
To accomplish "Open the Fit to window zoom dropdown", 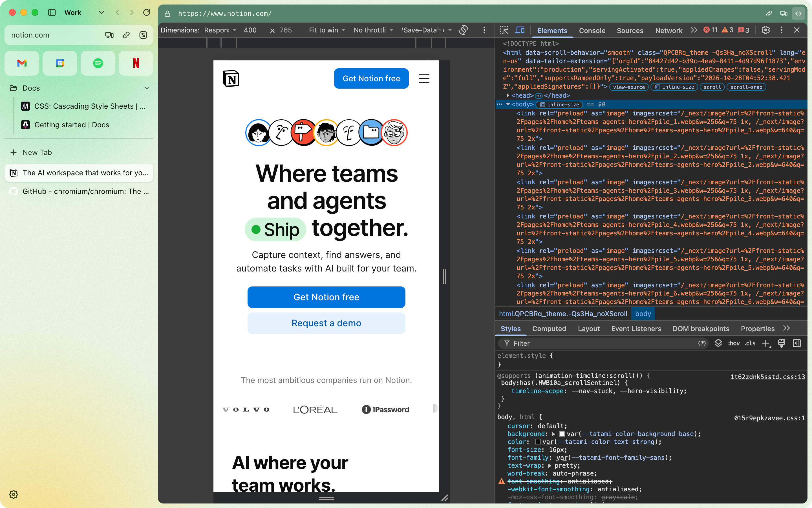I will point(327,30).
